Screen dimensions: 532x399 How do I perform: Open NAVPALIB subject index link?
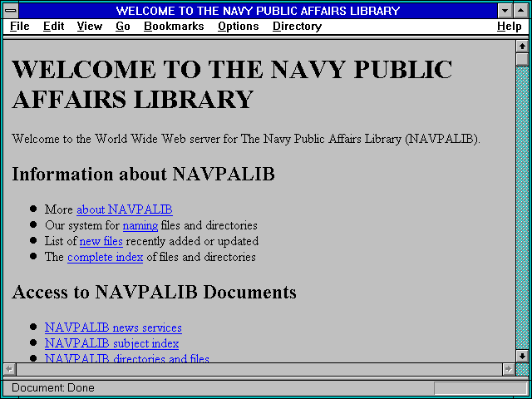(x=112, y=343)
